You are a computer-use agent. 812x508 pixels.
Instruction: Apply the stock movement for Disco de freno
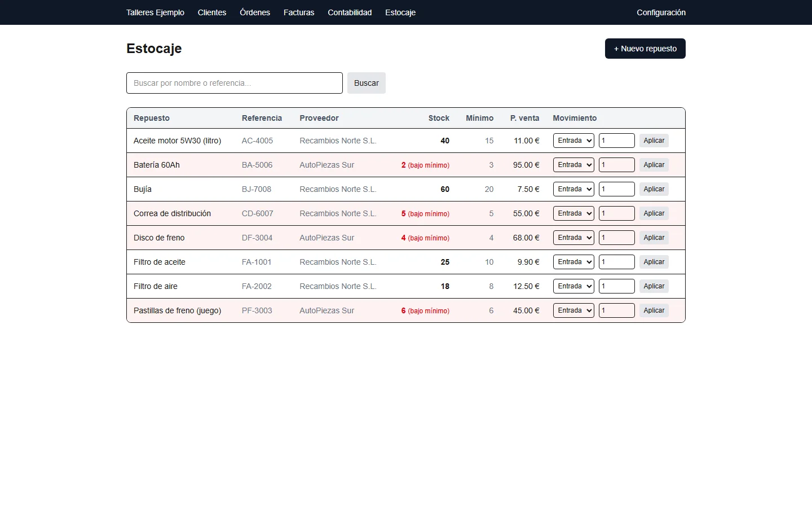[654, 238]
